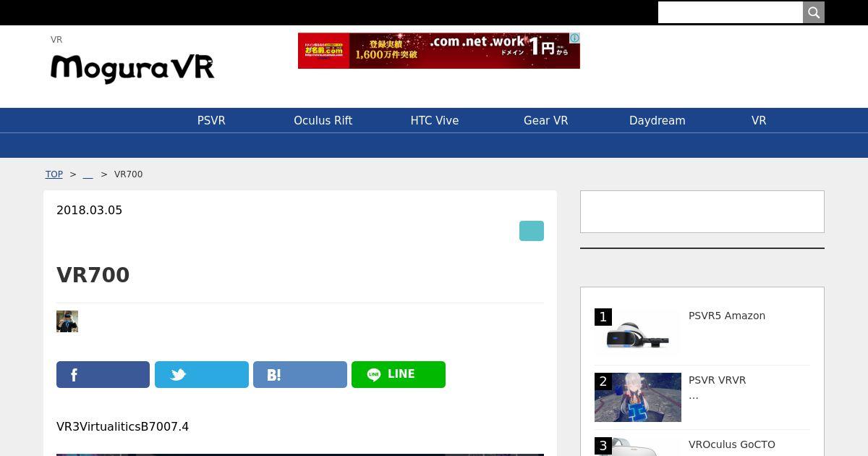Image resolution: width=868 pixels, height=456 pixels.
Task: Share the article on Facebook
Action: (103, 375)
